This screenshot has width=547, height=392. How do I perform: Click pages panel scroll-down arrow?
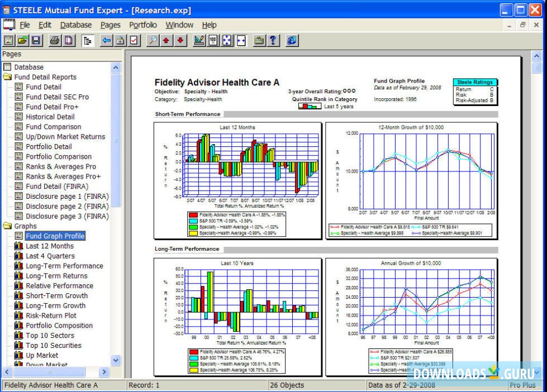pos(116,360)
